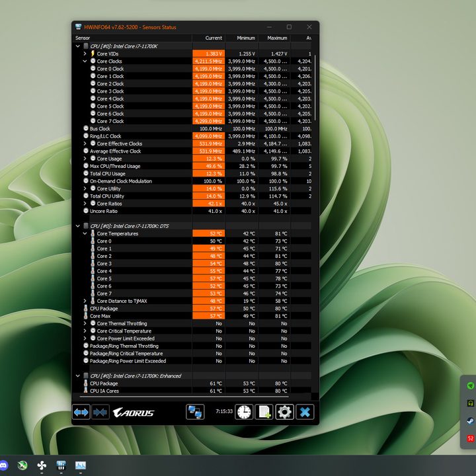Image resolution: width=476 pixels, height=476 pixels.
Task: Click the green Razer tray icon
Action: pyautogui.click(x=470, y=385)
